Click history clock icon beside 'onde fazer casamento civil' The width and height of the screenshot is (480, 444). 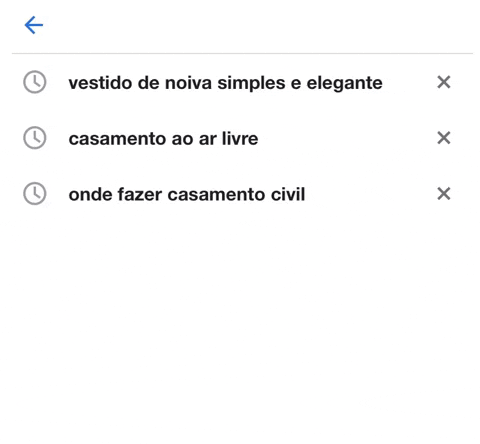pos(35,194)
